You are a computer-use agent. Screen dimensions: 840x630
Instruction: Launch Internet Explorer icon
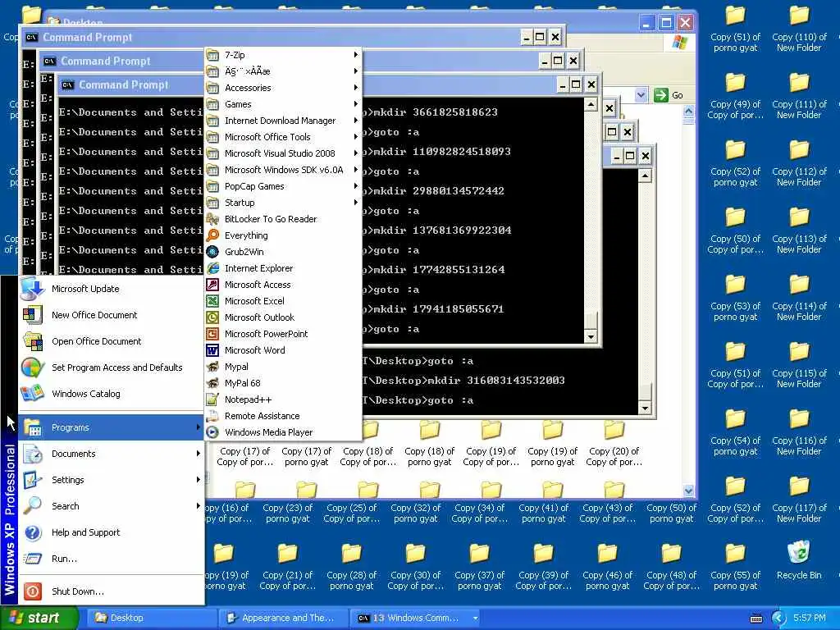pyautogui.click(x=212, y=268)
